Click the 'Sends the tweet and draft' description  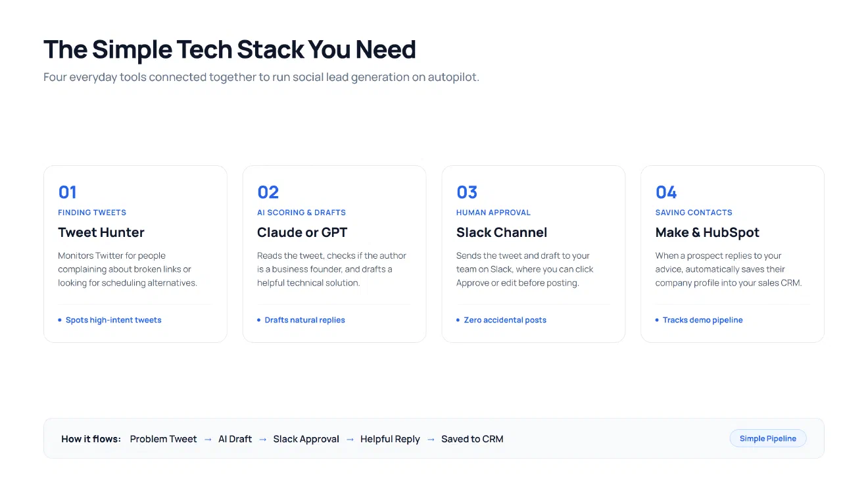click(525, 269)
